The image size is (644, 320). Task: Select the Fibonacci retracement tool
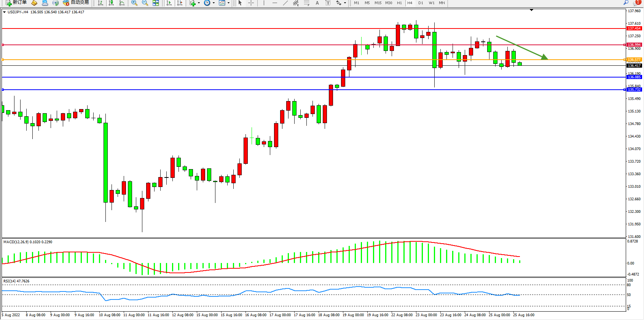pyautogui.click(x=307, y=3)
